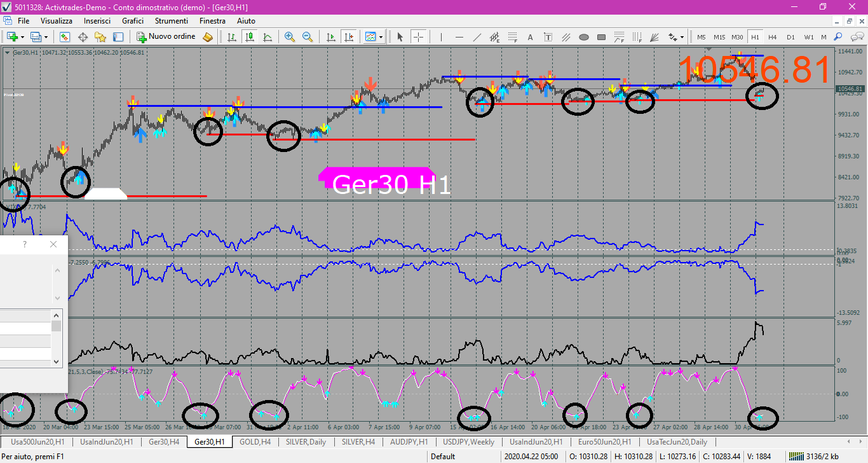Switch to Usa500Jun20,H1 chart tab

(37, 441)
